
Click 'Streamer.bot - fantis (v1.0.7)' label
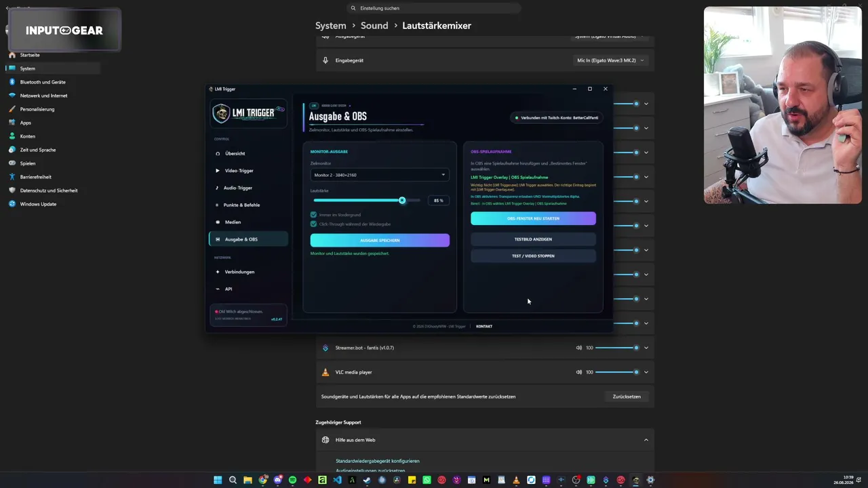coord(364,348)
